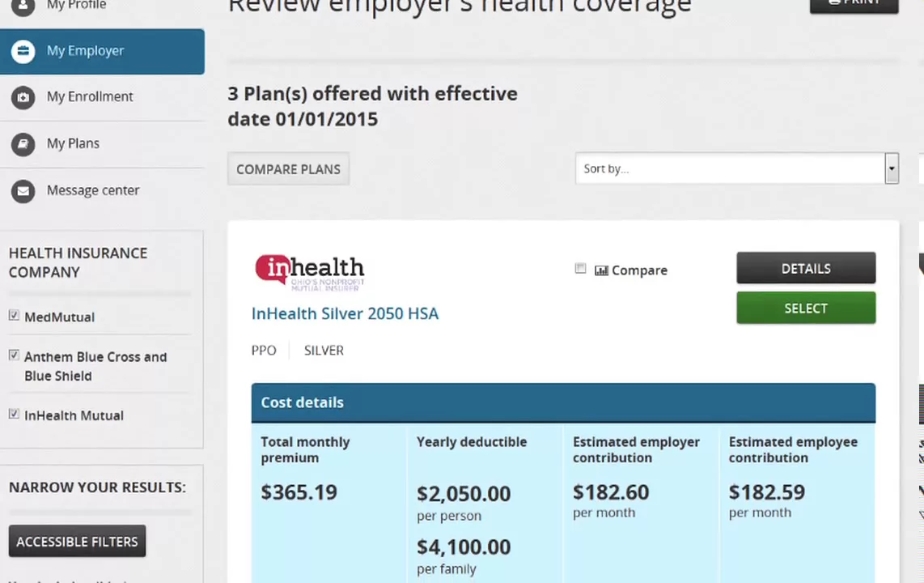Click the My Employer briefcase icon

(23, 51)
